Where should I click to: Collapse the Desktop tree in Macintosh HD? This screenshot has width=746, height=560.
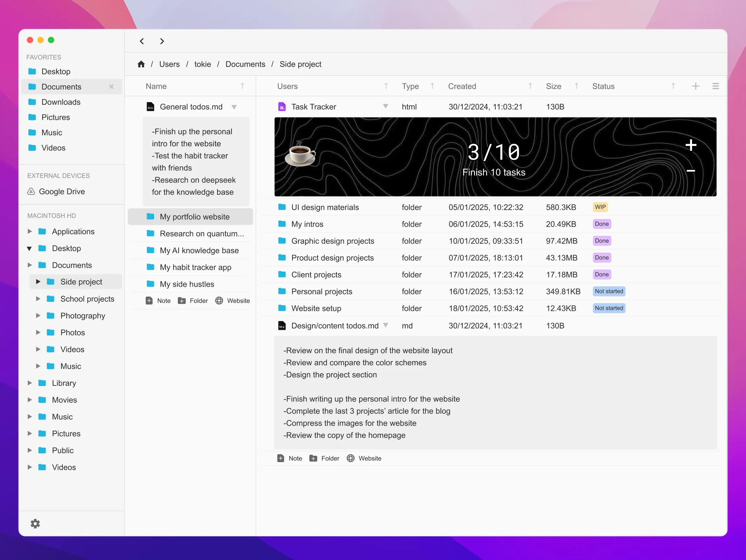pos(30,248)
